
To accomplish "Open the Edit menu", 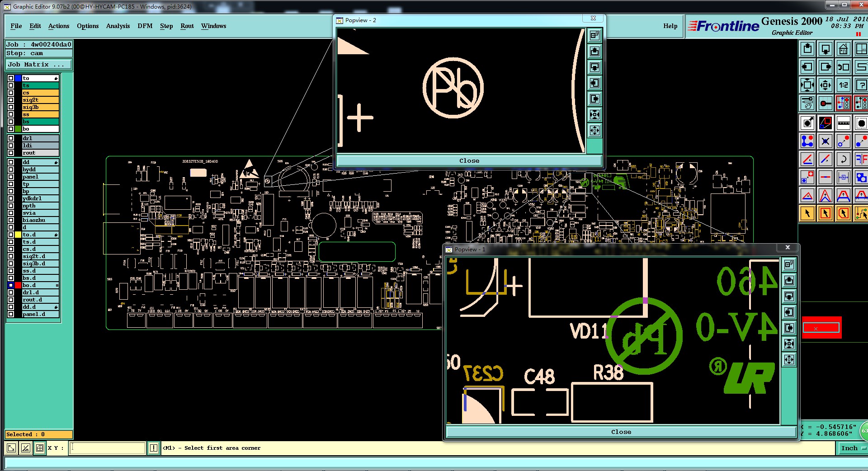I will point(35,26).
